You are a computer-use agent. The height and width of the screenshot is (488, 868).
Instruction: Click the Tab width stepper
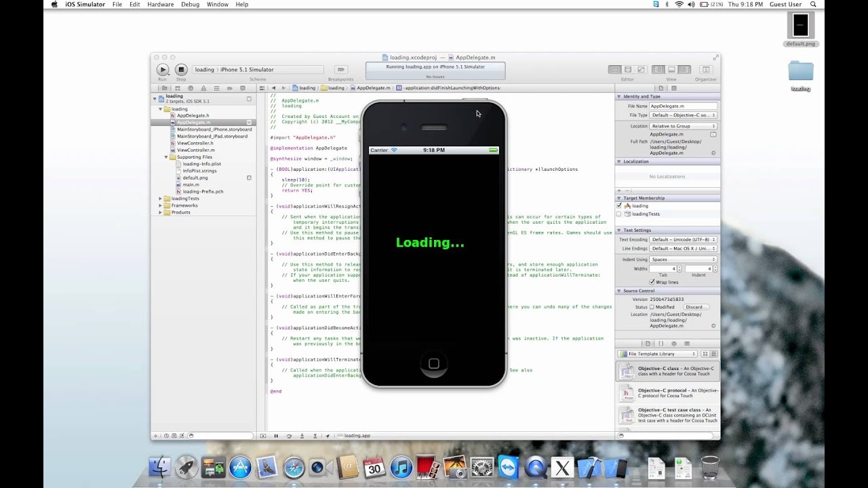pyautogui.click(x=680, y=269)
